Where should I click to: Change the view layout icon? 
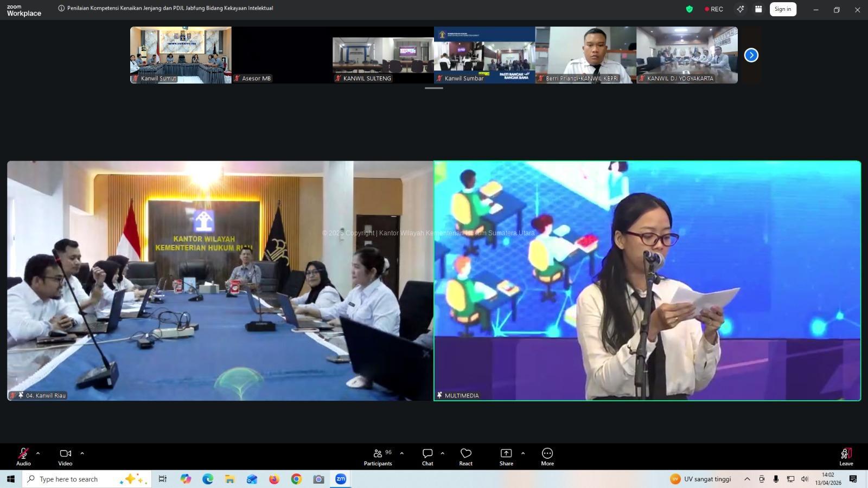pyautogui.click(x=758, y=9)
